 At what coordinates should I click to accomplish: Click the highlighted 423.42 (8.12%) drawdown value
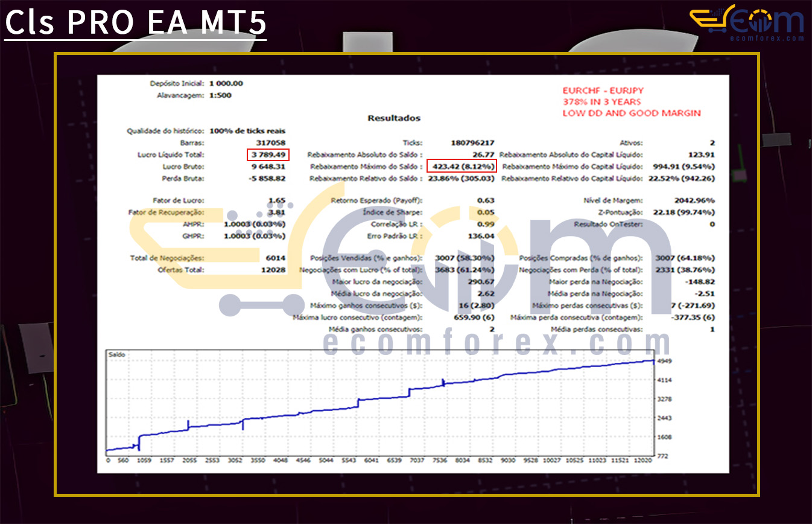point(462,167)
